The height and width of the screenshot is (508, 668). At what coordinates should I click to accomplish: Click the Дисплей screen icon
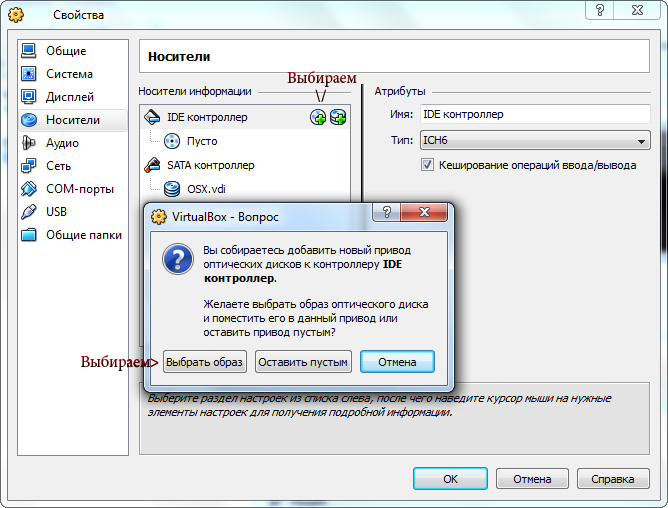pos(29,97)
